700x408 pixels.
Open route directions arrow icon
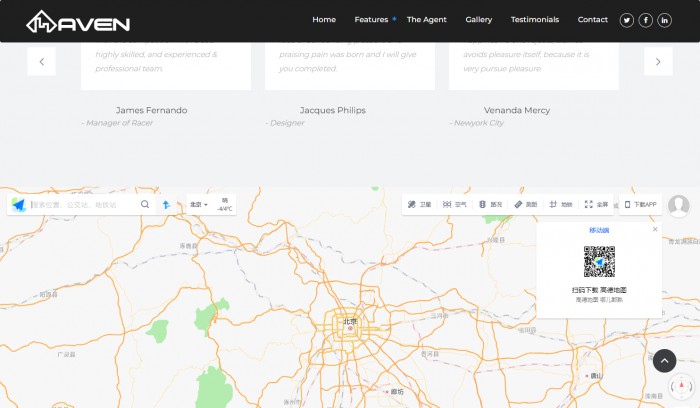pos(166,204)
